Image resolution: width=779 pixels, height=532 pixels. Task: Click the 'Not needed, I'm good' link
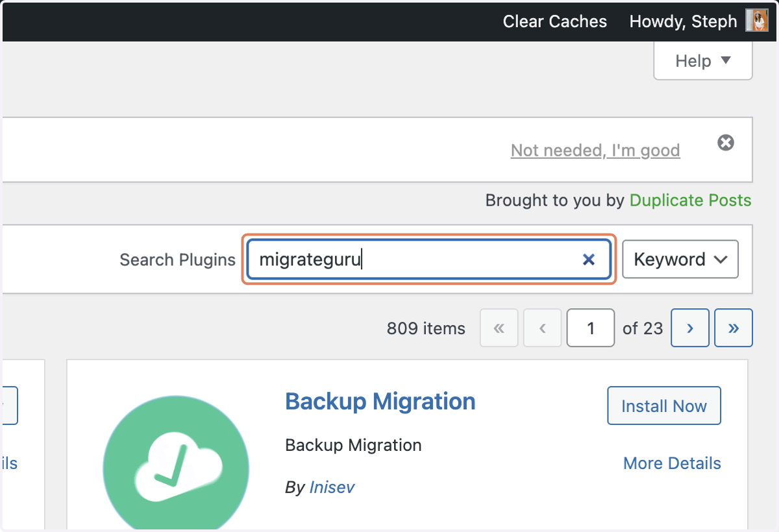(x=595, y=151)
